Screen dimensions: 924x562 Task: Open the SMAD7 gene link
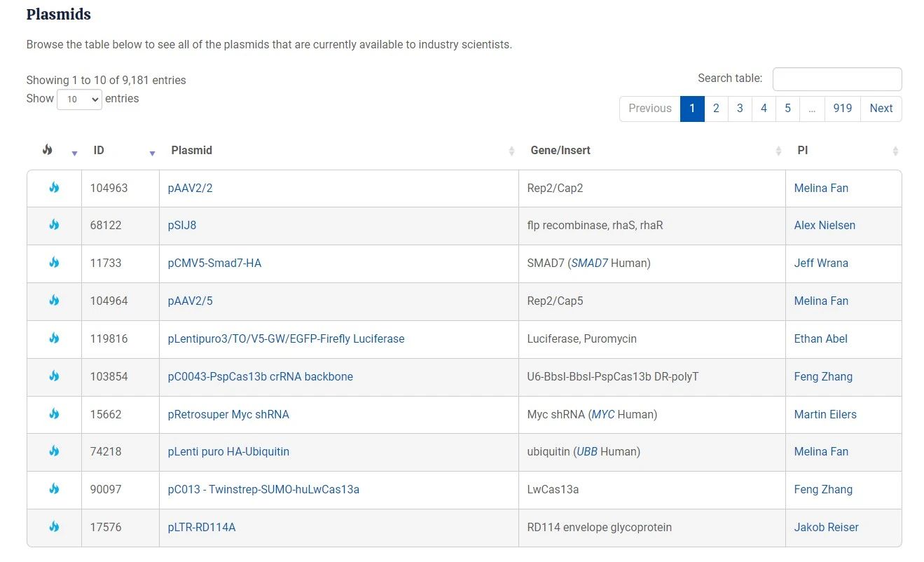589,263
